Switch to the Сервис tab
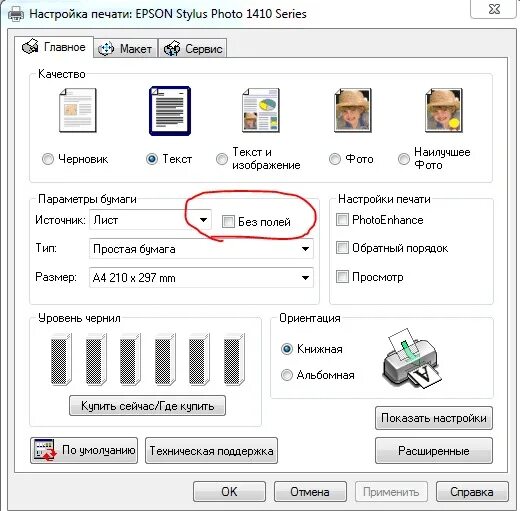This screenshot has height=511, width=520. (x=193, y=49)
